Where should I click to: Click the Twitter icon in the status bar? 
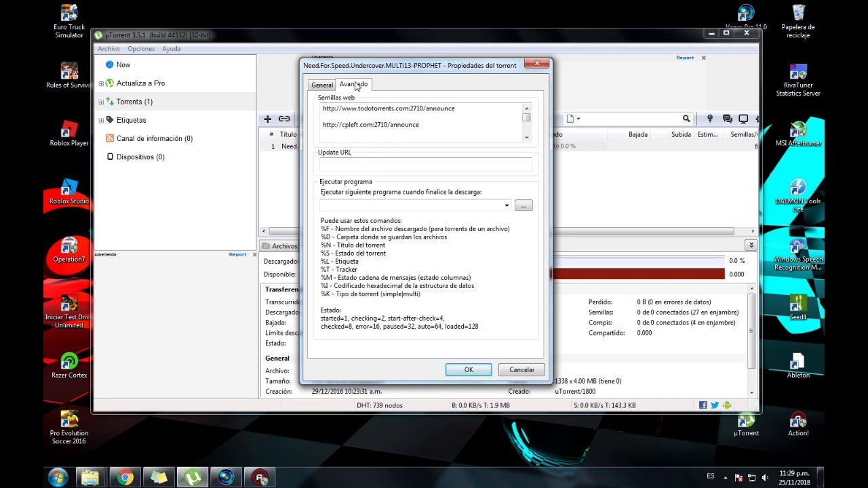715,405
